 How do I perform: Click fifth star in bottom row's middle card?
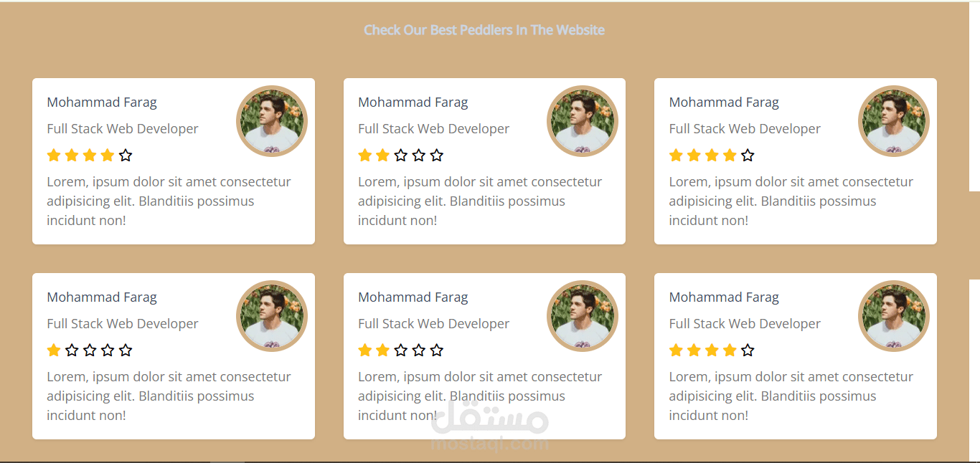437,350
